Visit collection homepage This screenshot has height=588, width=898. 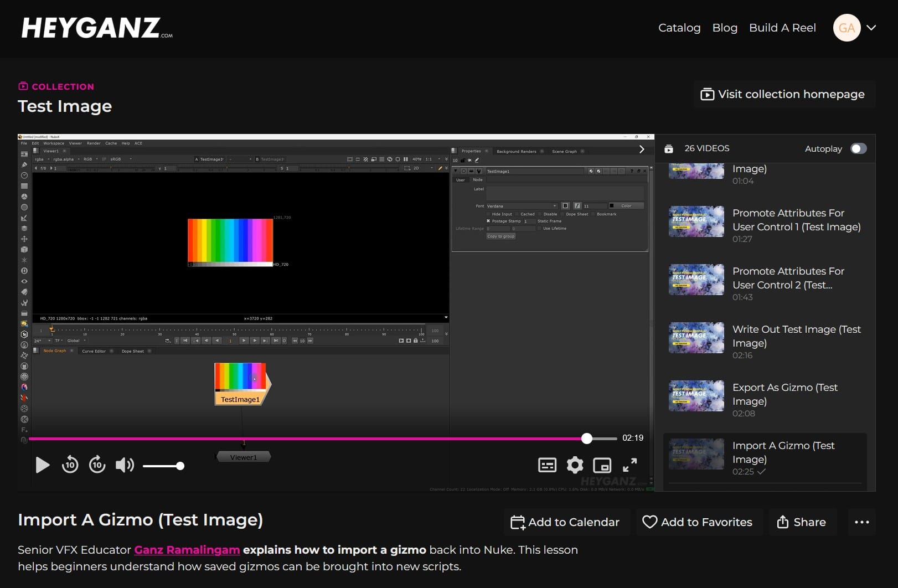[785, 94]
